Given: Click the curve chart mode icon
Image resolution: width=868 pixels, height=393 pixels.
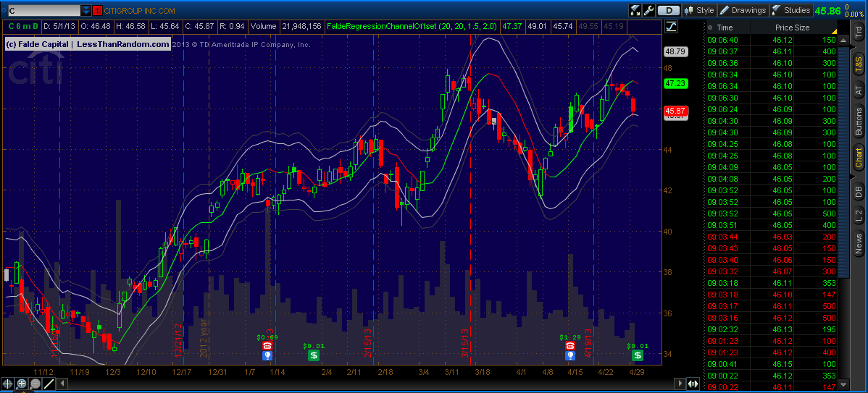Looking at the screenshot, I should tap(670, 26).
